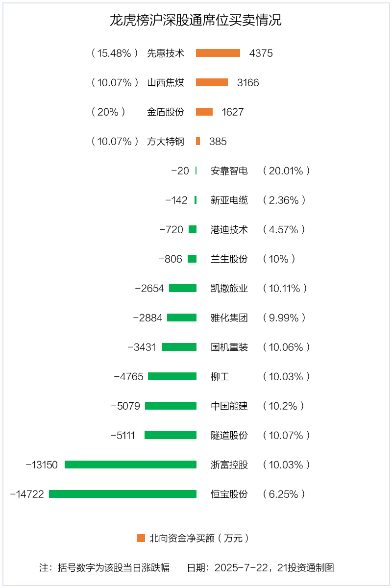The width and height of the screenshot is (392, 588).
Task: Click the legend text 北向资金净买额(万元)
Action: [x=200, y=538]
